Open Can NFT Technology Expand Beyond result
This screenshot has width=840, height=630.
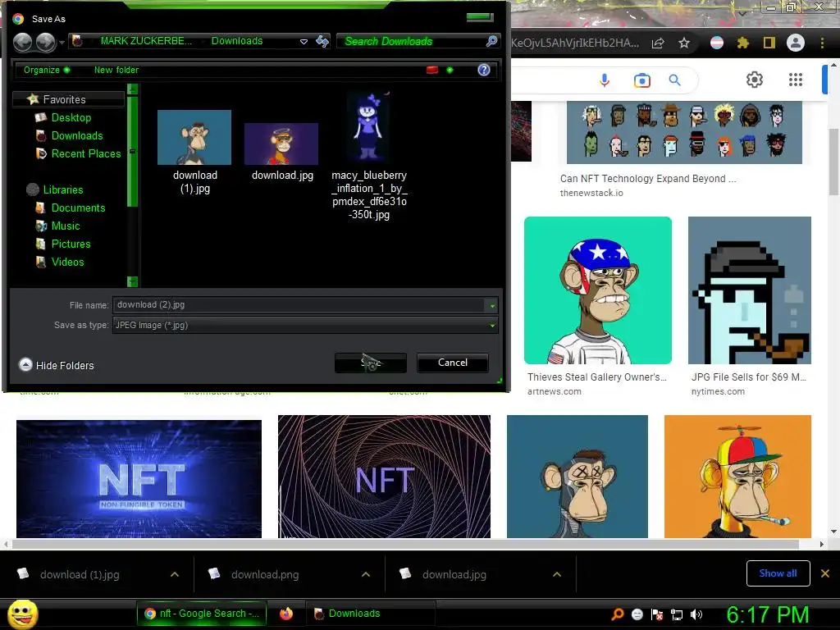(x=648, y=179)
